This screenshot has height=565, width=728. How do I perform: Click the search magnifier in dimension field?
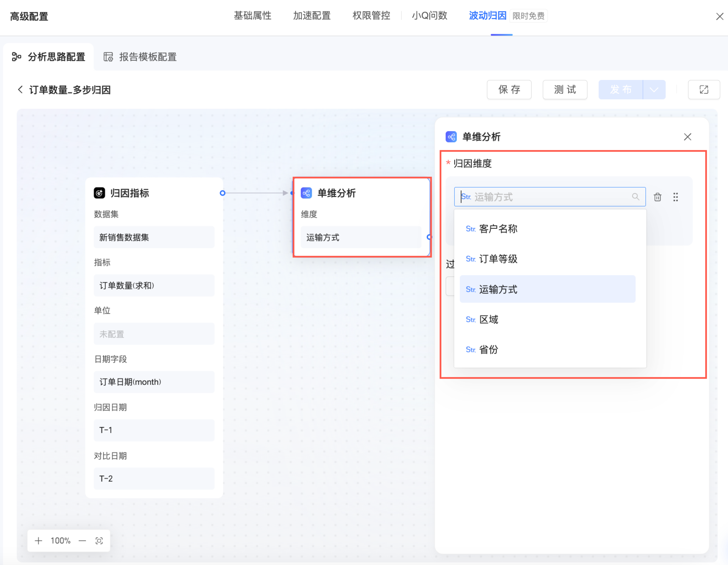(x=635, y=197)
